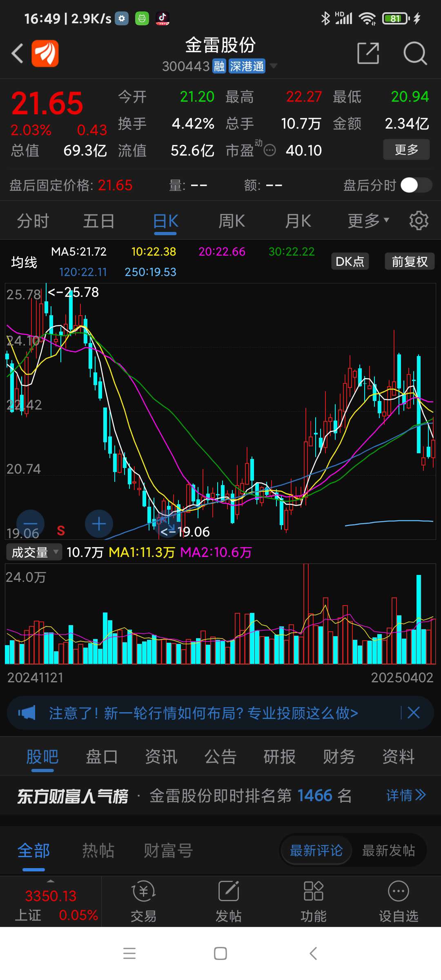
Task: Tap the MA1:11.3万 volume value
Action: point(142,552)
